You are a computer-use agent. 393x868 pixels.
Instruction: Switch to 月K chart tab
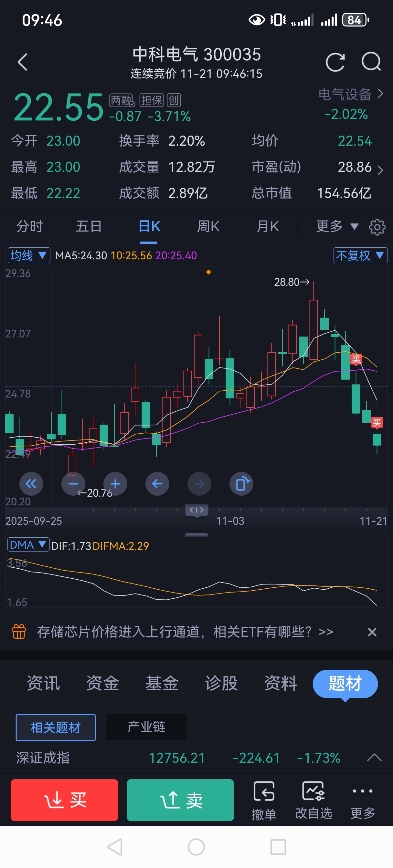pyautogui.click(x=268, y=226)
